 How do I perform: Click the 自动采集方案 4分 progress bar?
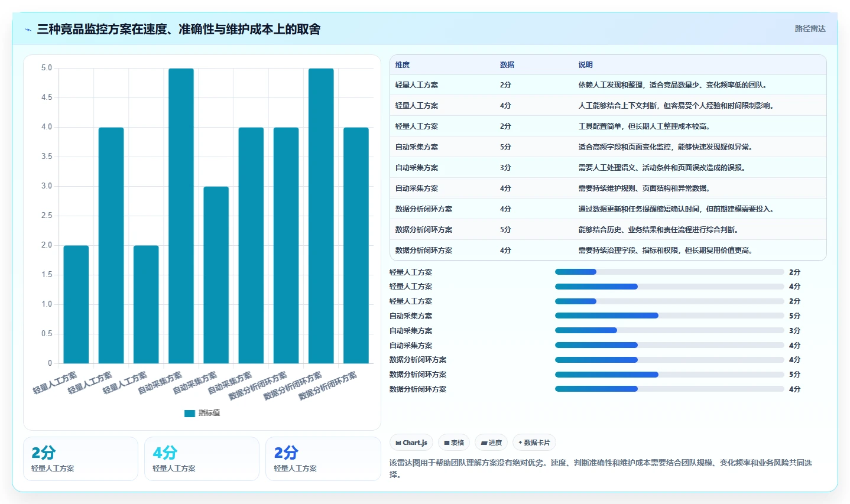coord(669,346)
